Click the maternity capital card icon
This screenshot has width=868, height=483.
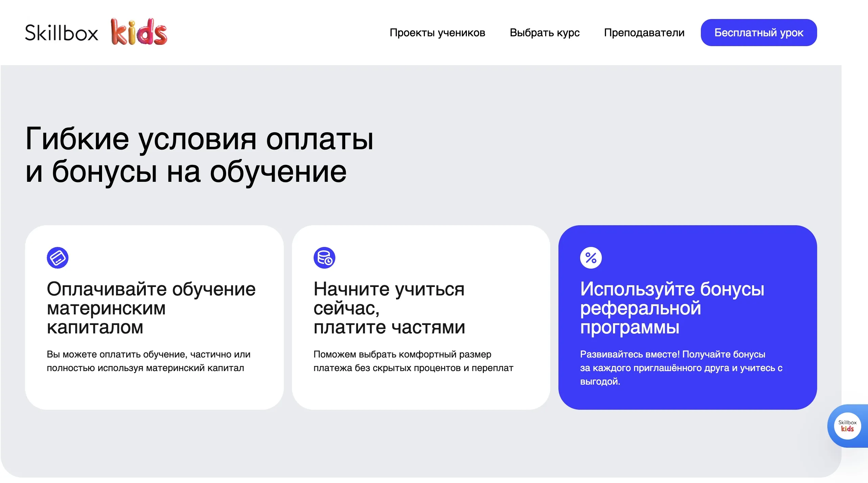click(x=58, y=258)
